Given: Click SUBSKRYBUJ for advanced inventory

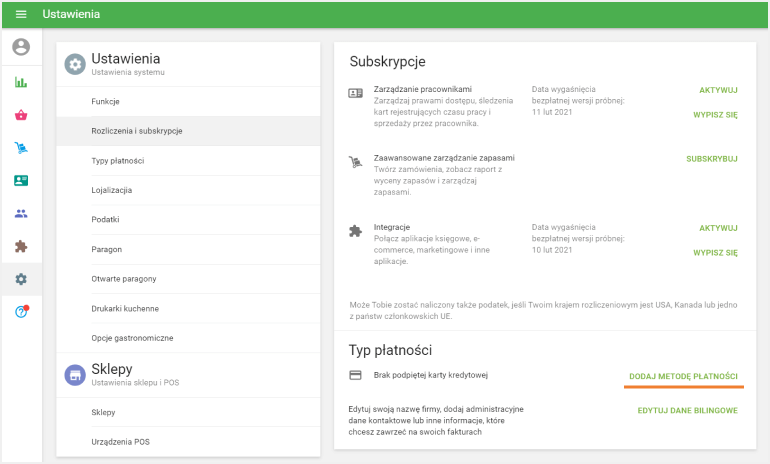Looking at the screenshot, I should tap(712, 159).
